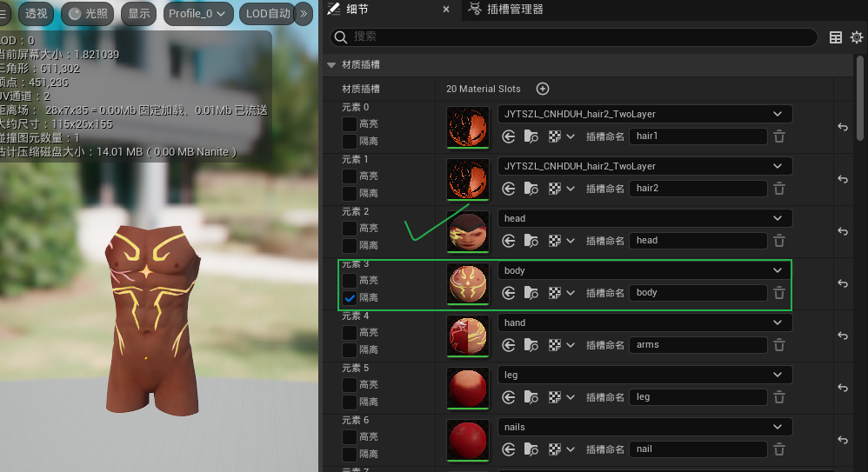868x472 pixels.
Task: Browse to asset icon in arms row
Action: pyautogui.click(x=531, y=345)
